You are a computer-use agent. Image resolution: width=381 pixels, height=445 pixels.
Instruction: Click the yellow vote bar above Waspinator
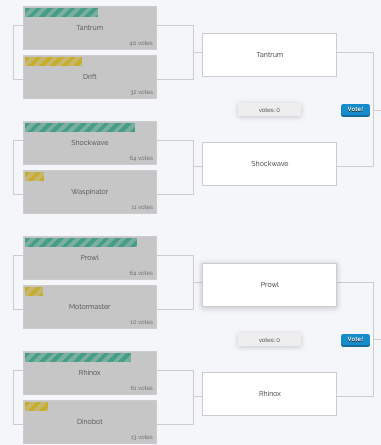tap(34, 176)
